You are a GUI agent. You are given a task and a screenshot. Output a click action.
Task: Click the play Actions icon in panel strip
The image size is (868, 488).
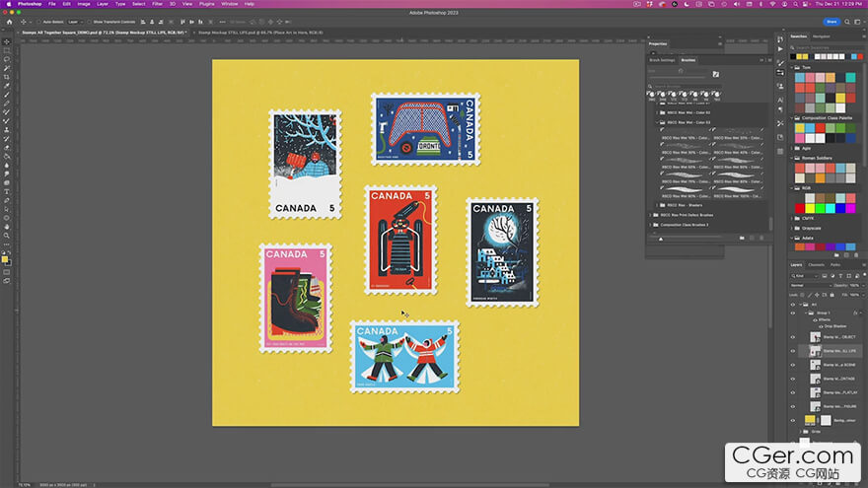tap(780, 48)
